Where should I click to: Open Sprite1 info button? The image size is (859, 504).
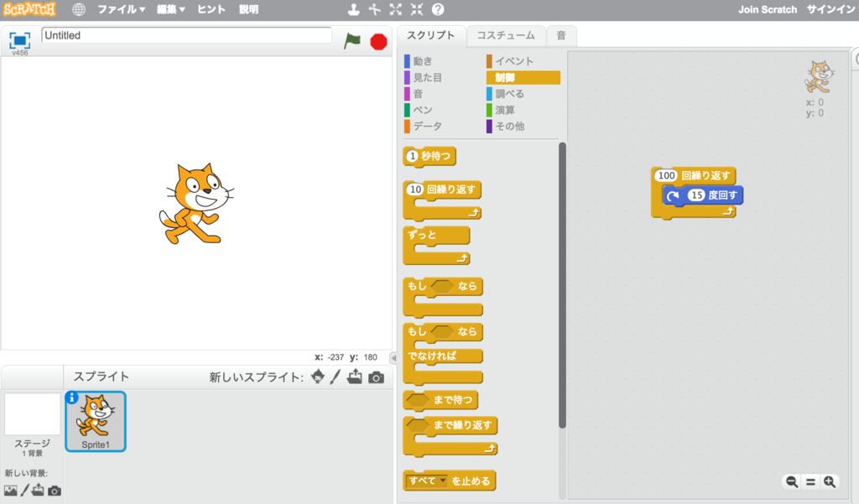pyautogui.click(x=72, y=397)
